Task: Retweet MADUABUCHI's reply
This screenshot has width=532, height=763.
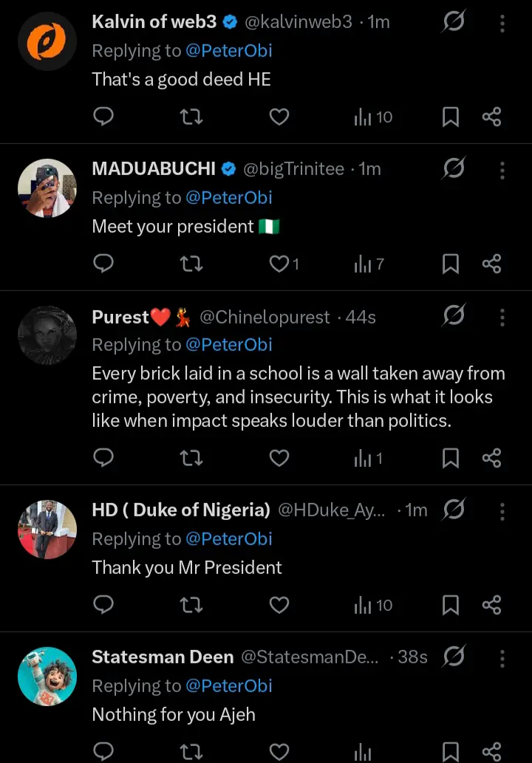Action: [x=191, y=264]
